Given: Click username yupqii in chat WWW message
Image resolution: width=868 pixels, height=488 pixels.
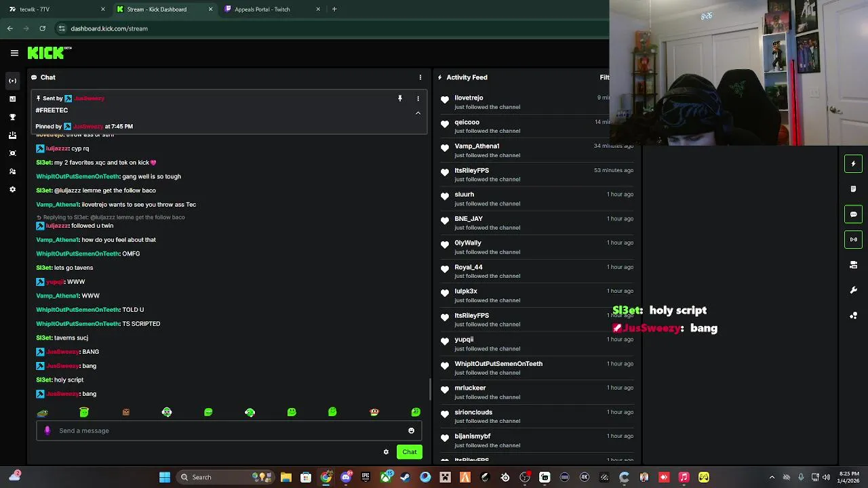Looking at the screenshot, I should (x=55, y=282).
